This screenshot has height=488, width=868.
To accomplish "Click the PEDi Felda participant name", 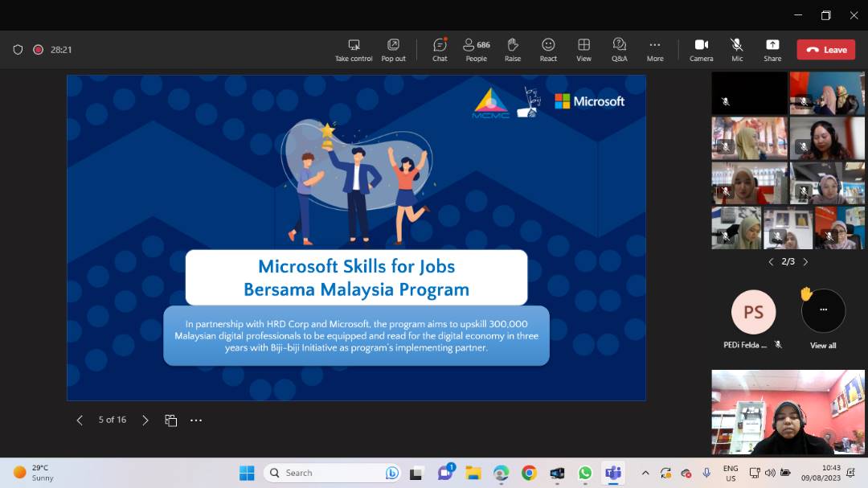I will (x=745, y=345).
